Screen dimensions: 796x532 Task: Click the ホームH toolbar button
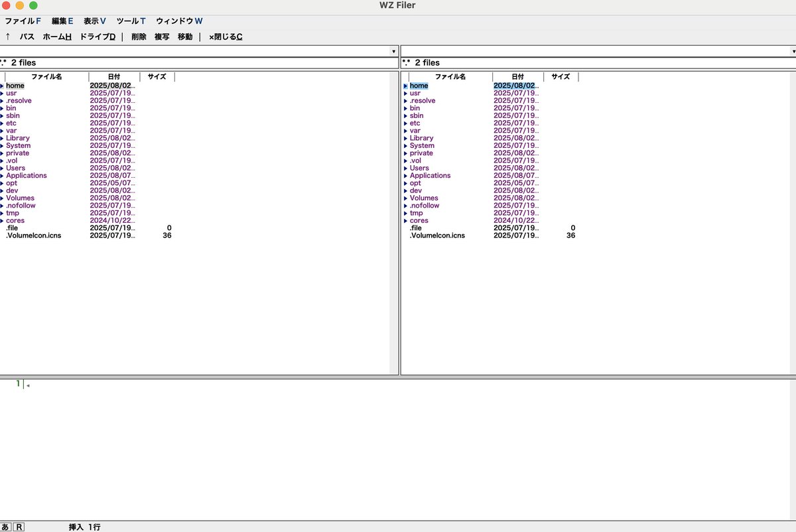57,37
